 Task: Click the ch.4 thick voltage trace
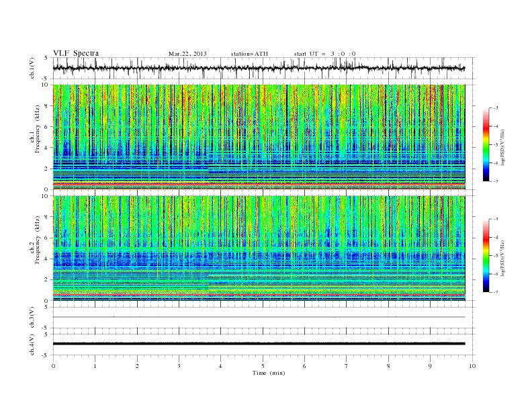point(259,344)
